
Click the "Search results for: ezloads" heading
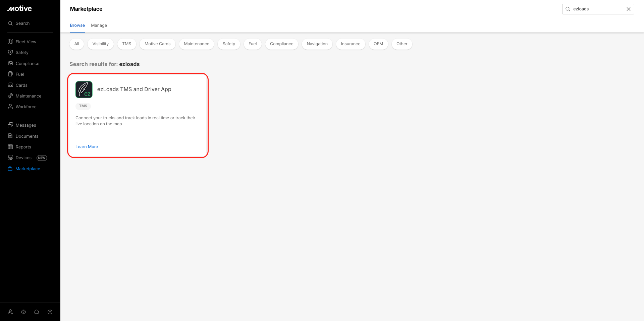[104, 64]
